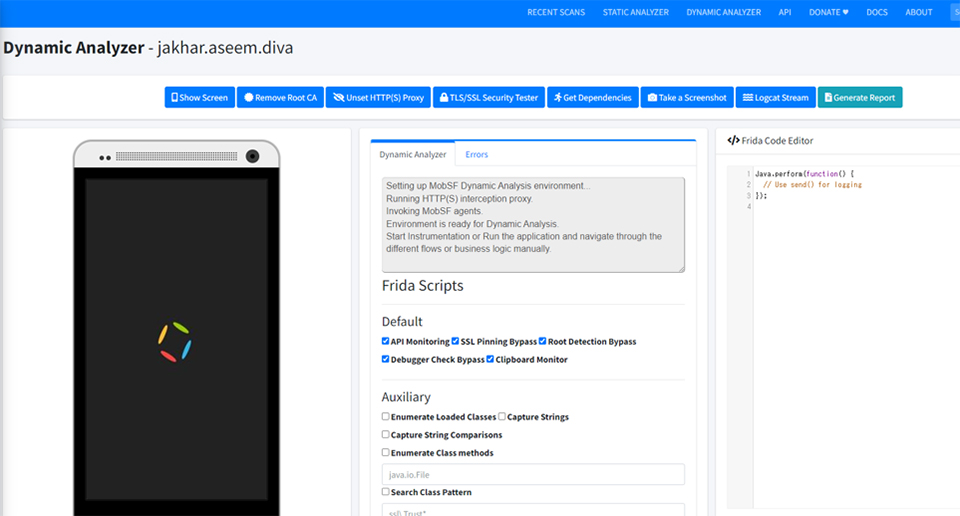960x516 pixels.
Task: Disable the SSL Pinning Bypass checkbox
Action: click(456, 341)
